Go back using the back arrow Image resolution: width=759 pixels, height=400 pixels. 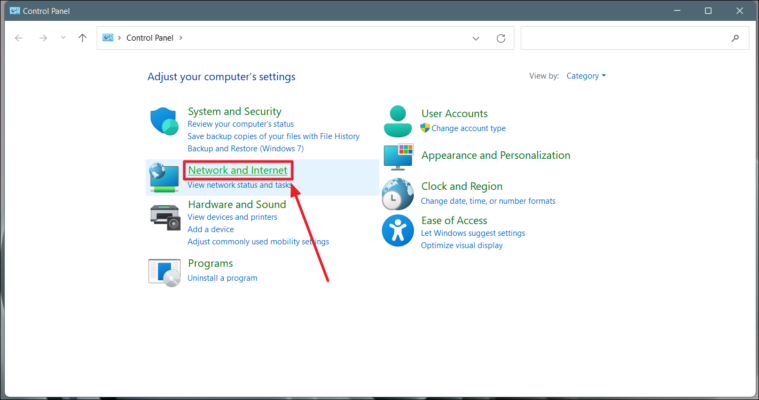pos(19,38)
